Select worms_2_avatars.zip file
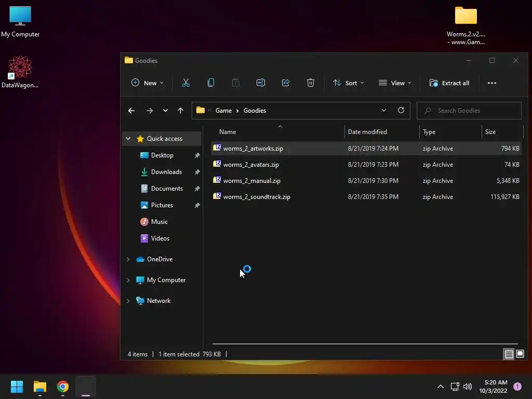This screenshot has height=399, width=532. 366,165
